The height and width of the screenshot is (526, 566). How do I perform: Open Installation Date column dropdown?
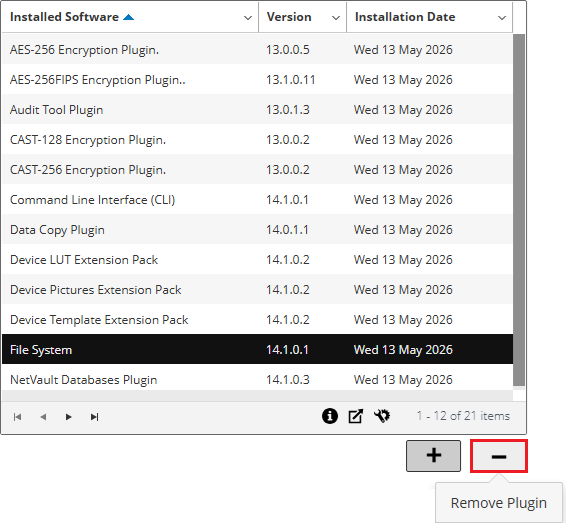[x=502, y=18]
